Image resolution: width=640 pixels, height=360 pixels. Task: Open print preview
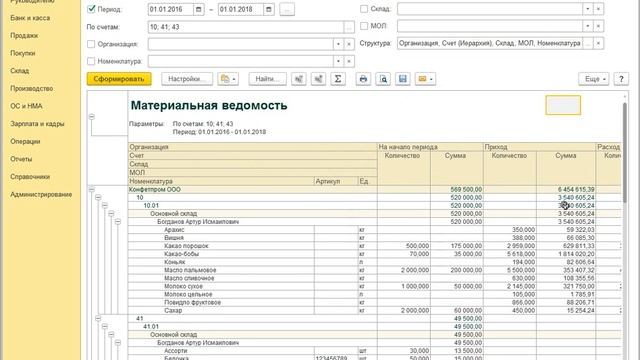point(383,79)
